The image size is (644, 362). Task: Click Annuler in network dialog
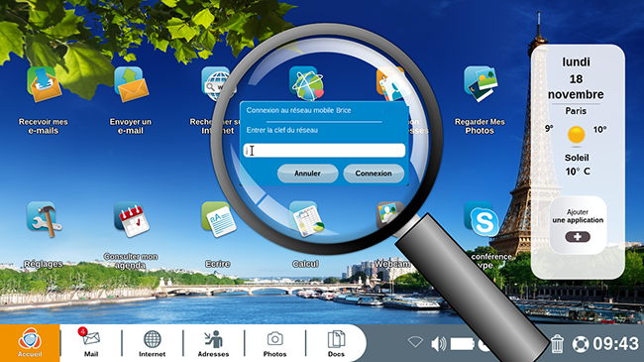click(x=307, y=174)
